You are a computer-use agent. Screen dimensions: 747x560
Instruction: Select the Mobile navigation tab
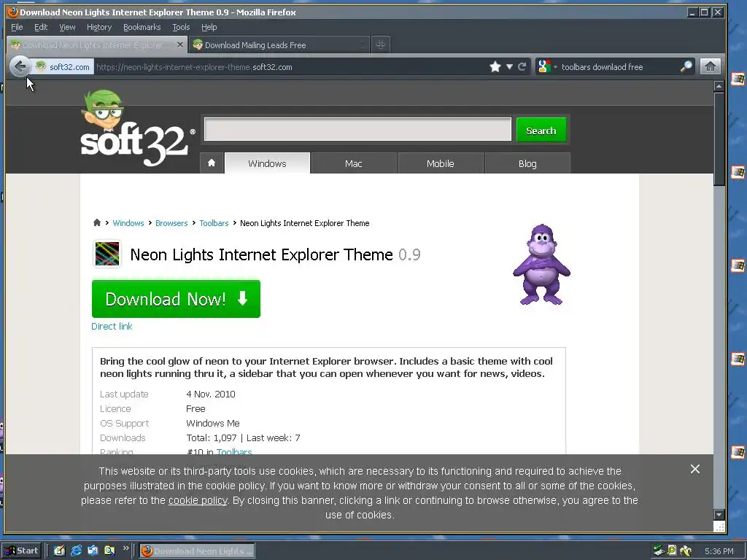pos(440,163)
